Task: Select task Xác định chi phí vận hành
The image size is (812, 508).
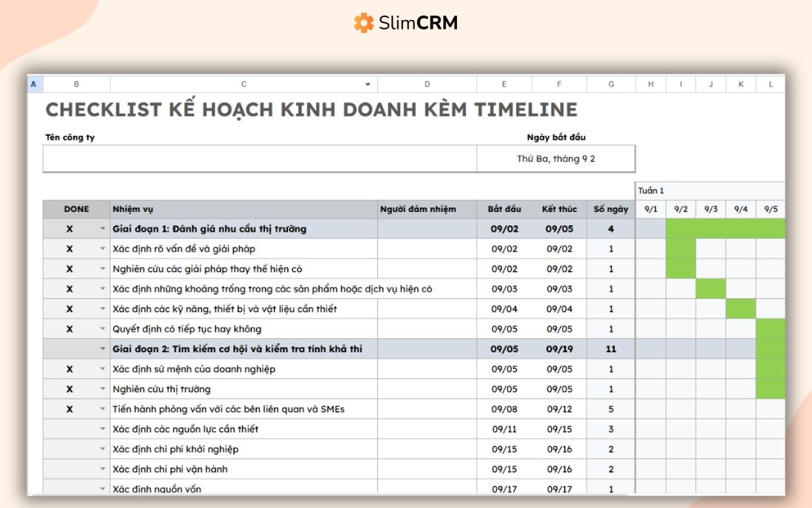Action: point(244,469)
